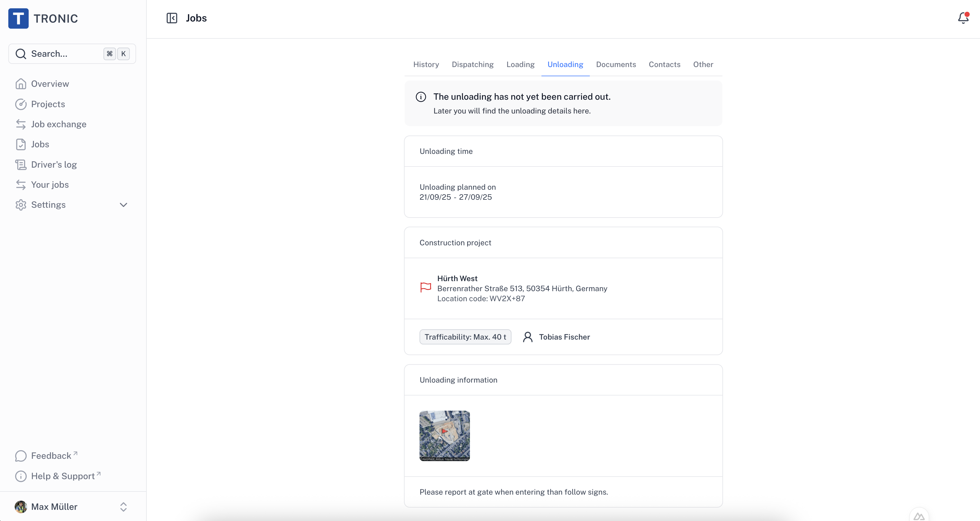
Task: Switch to the Loading tab
Action: click(520, 64)
